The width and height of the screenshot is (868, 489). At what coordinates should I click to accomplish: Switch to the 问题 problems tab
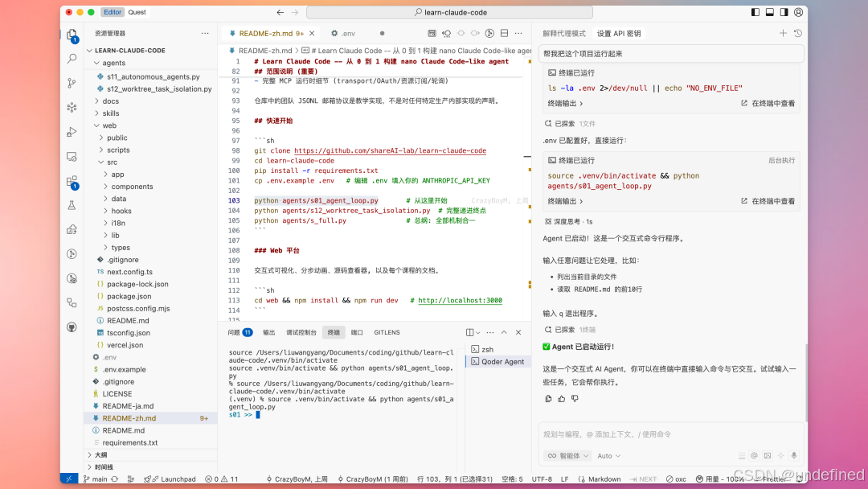[240, 332]
